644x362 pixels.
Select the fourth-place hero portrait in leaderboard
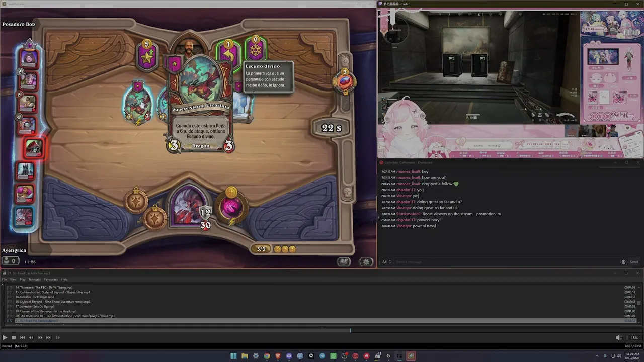point(27,125)
